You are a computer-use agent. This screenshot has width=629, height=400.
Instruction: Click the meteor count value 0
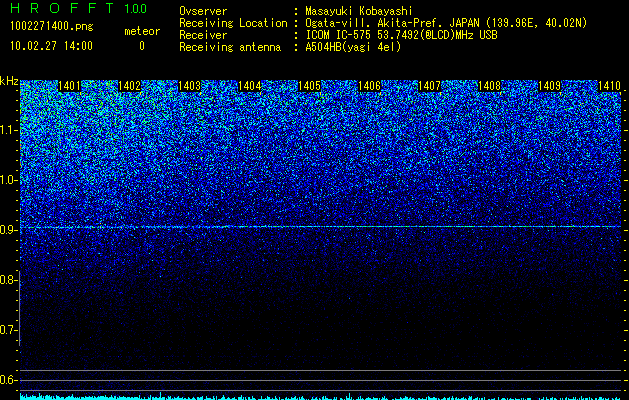coord(142,46)
